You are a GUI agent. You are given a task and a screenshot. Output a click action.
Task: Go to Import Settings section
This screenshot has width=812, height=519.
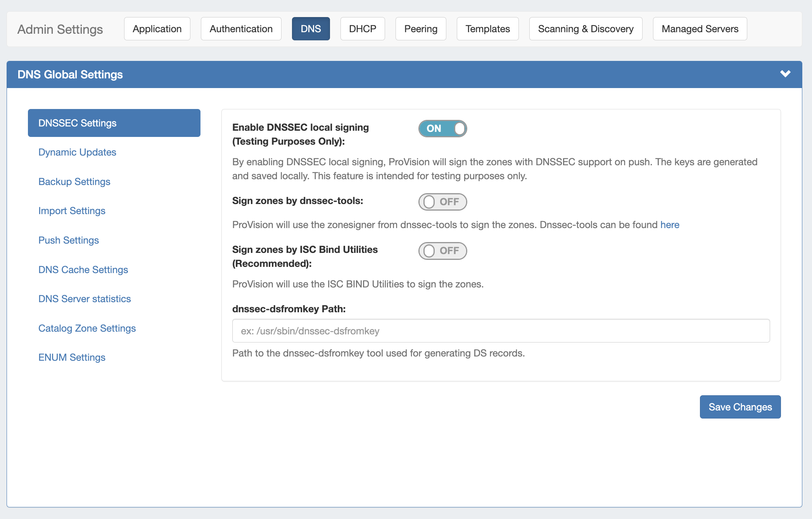pyautogui.click(x=72, y=211)
